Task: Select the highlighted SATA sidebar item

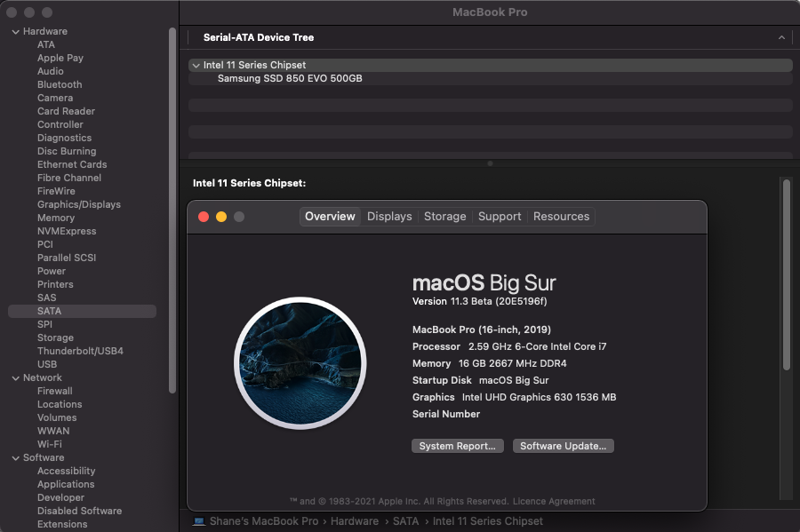Action: coord(82,312)
